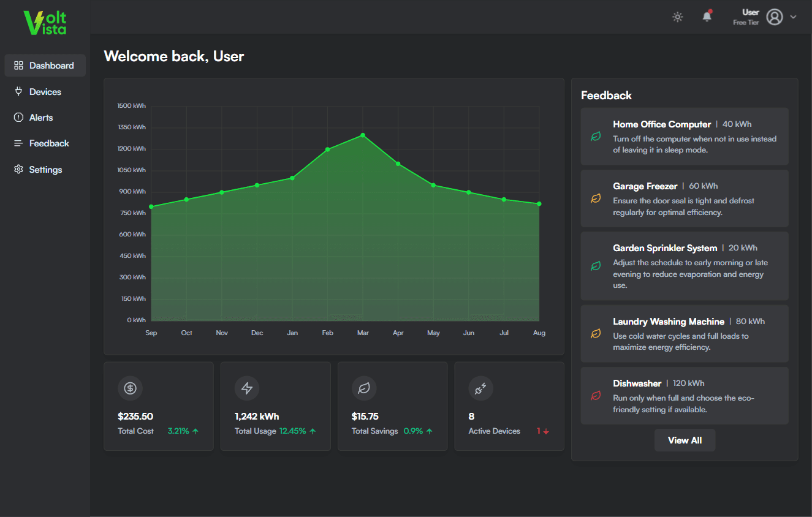Click the 1500 kWh axis label
The height and width of the screenshot is (517, 812).
(x=132, y=106)
